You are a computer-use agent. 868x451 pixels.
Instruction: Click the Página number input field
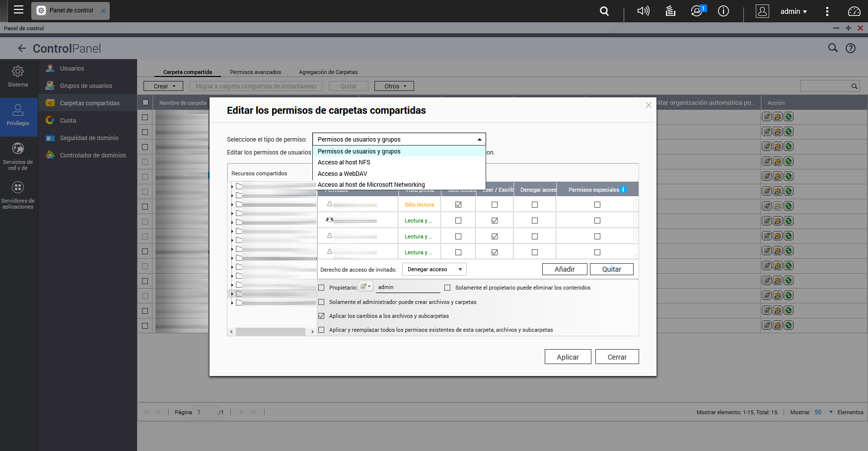pyautogui.click(x=205, y=412)
